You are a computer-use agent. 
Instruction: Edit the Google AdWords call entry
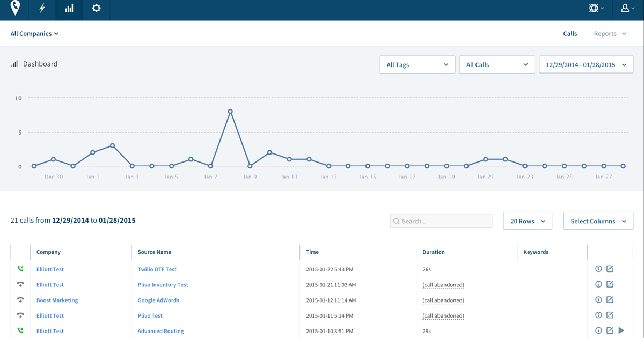coord(610,300)
